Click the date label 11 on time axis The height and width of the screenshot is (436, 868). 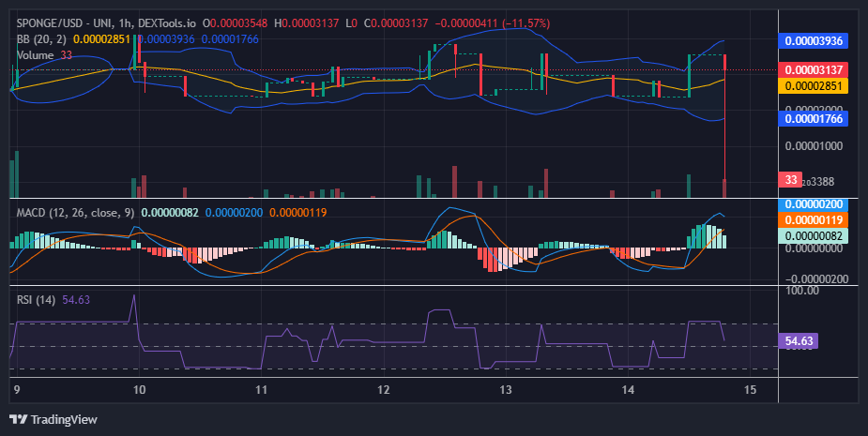click(x=261, y=389)
